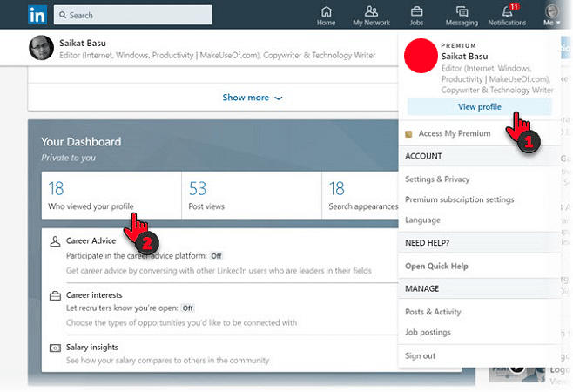This screenshot has width=573, height=392.
Task: Select the Language menu entry
Action: point(422,220)
